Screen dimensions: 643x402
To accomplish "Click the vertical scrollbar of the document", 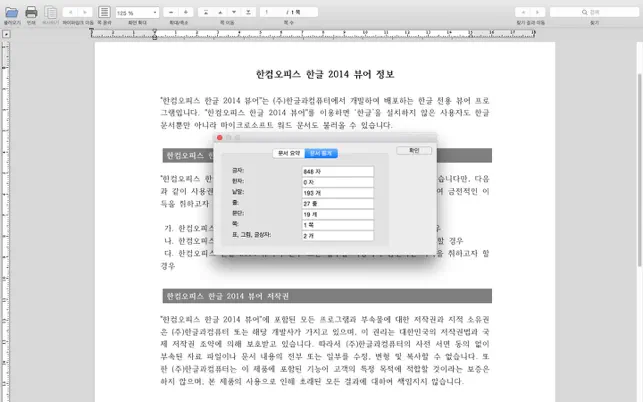I will pyautogui.click(x=640, y=170).
